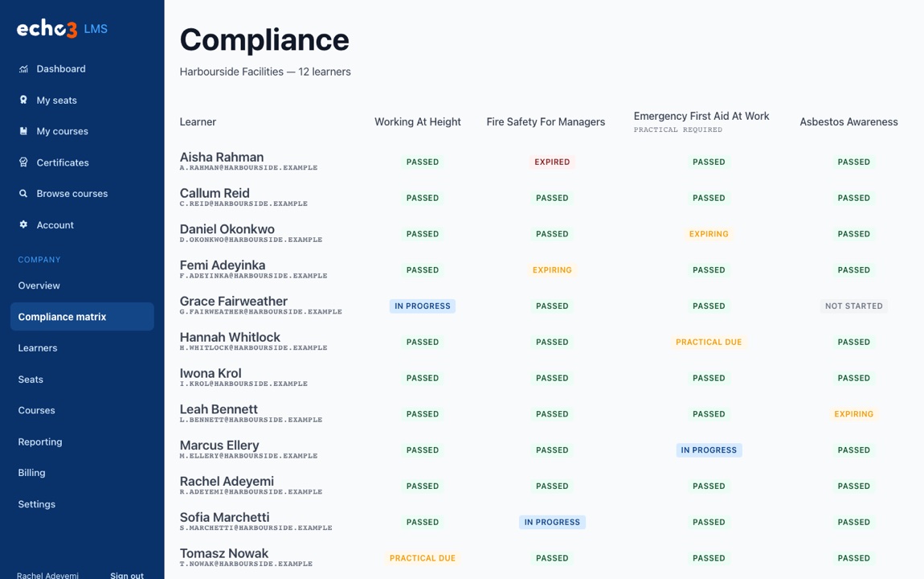The height and width of the screenshot is (579, 924).
Task: Click Leah Bennett's EXPIRING Asbestos badge
Action: [x=854, y=414]
